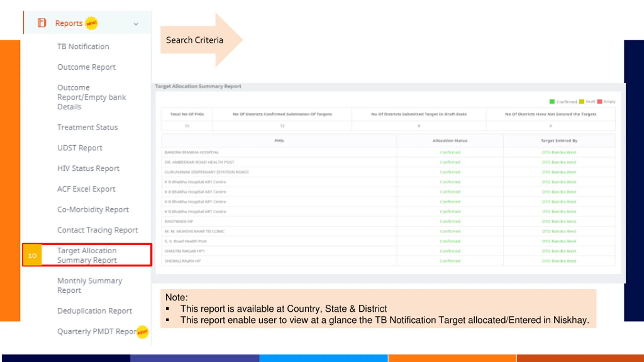Click the Districts Submitted Target In Draft State header
644x362 pixels.
[x=419, y=114]
